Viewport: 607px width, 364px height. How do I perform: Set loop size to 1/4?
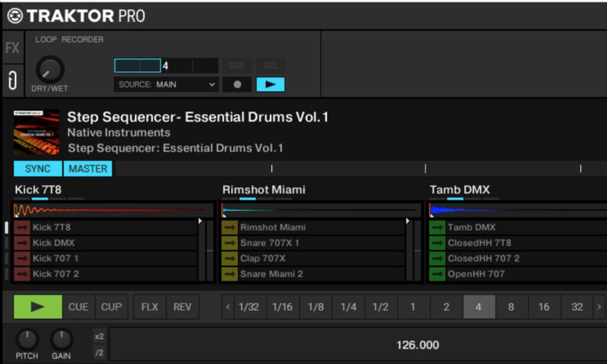pyautogui.click(x=349, y=306)
